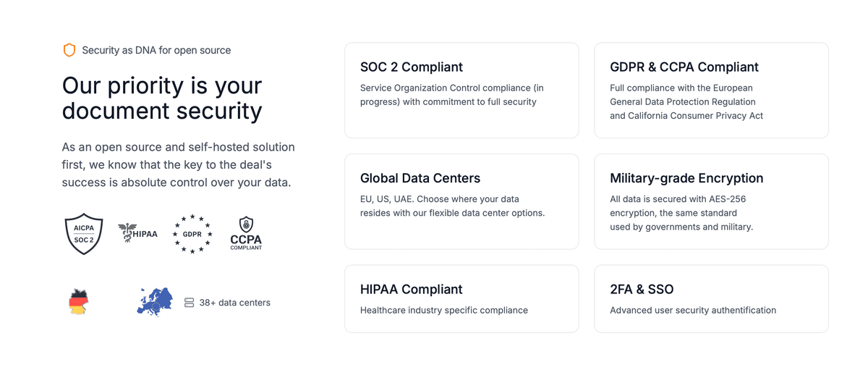This screenshot has width=868, height=386.
Task: Click the "Our priority is your document security" heading
Action: pyautogui.click(x=162, y=98)
